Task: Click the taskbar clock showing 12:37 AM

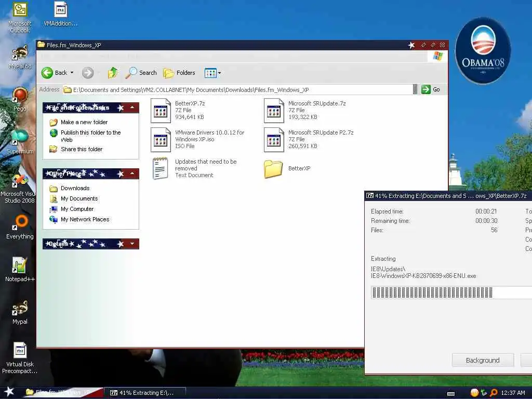Action: pos(513,393)
